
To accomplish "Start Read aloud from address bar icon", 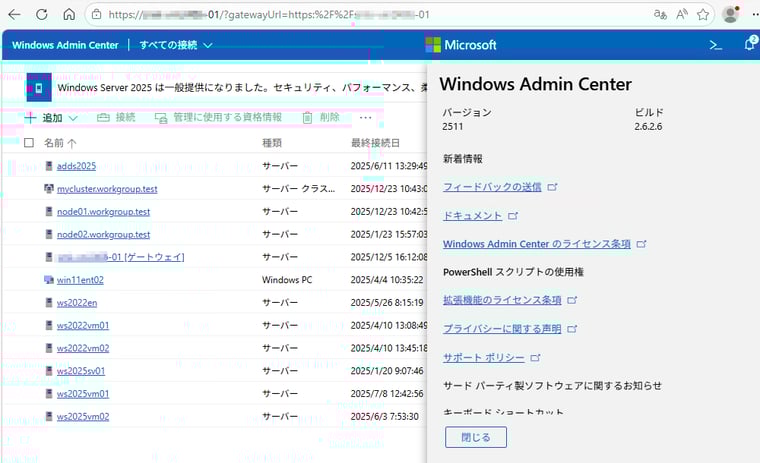I will point(682,15).
